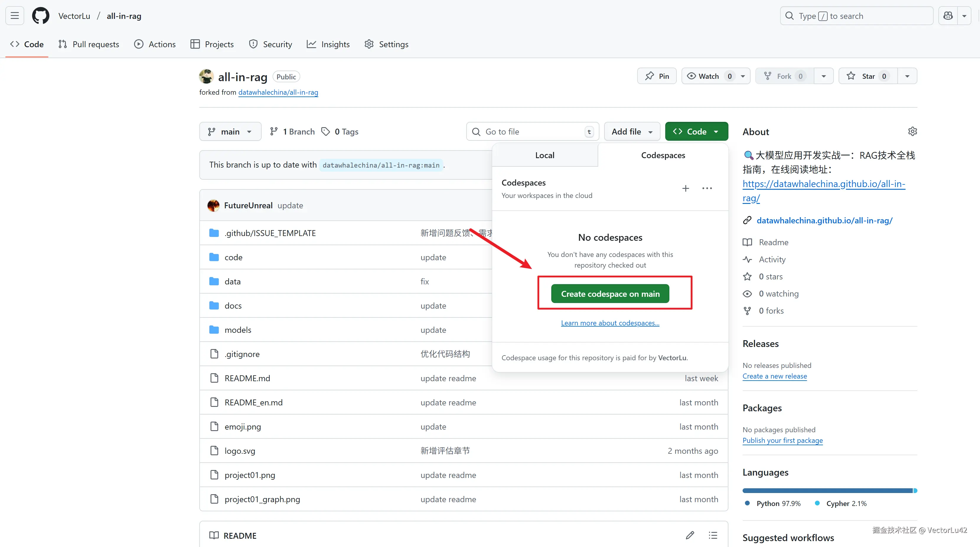The height and width of the screenshot is (547, 980).
Task: Open GitHub home via the logo icon
Action: 41,16
